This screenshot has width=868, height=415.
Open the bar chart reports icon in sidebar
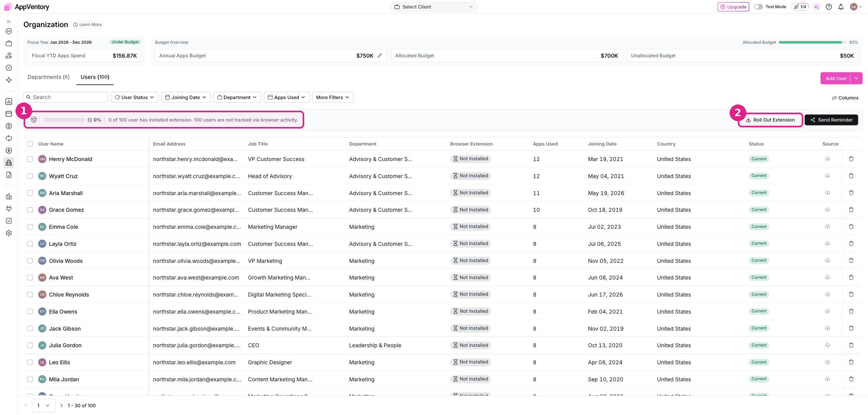coord(9,101)
